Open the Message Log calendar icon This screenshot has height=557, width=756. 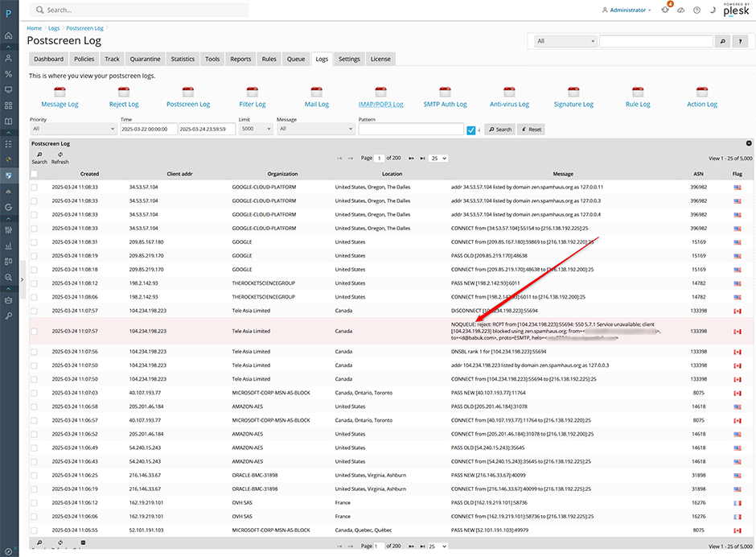[x=60, y=91]
